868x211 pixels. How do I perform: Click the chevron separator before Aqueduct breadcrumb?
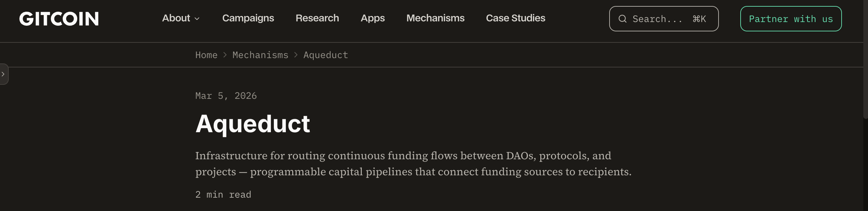296,55
